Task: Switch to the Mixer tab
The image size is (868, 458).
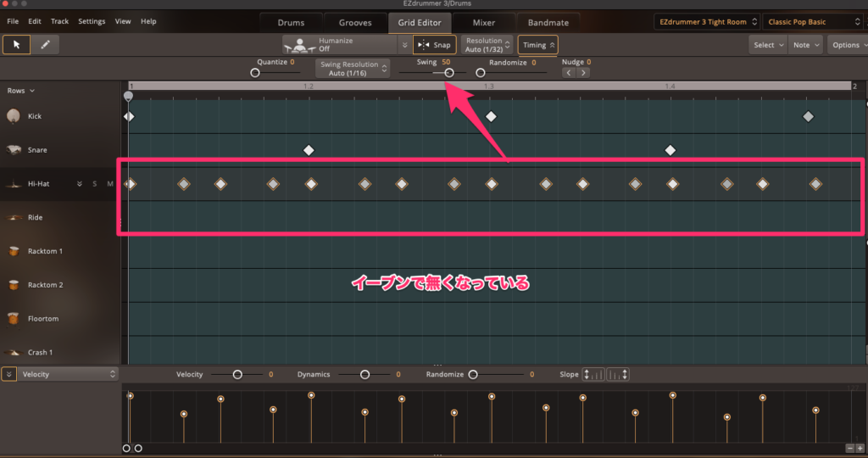Action: [483, 22]
